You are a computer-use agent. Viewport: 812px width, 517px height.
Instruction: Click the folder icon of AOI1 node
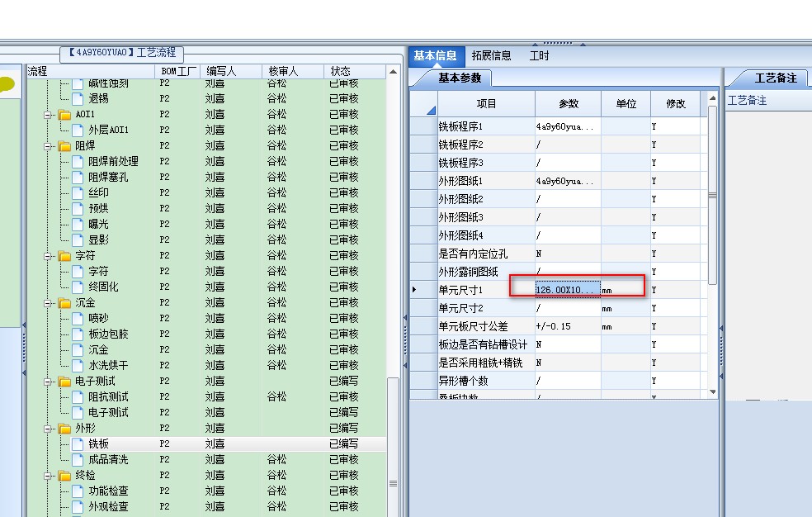[x=64, y=115]
